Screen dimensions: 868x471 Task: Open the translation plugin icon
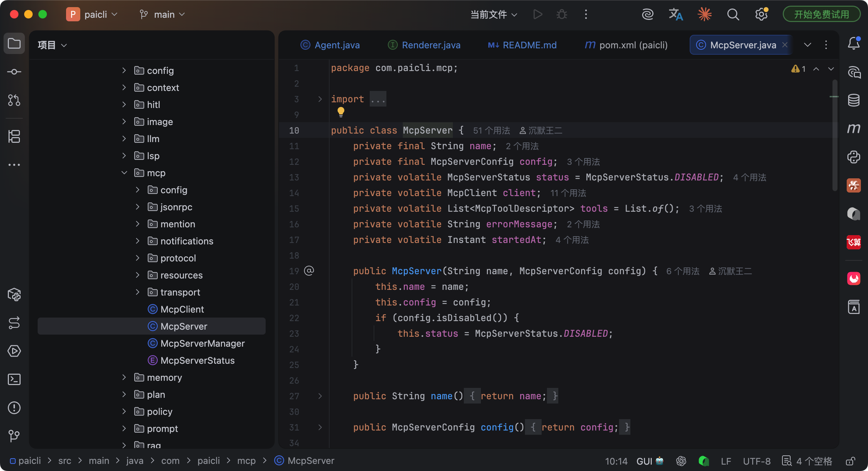(x=676, y=15)
